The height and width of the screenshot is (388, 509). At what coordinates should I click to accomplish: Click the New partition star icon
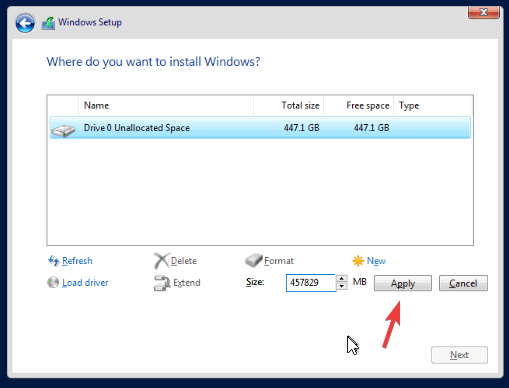click(358, 261)
